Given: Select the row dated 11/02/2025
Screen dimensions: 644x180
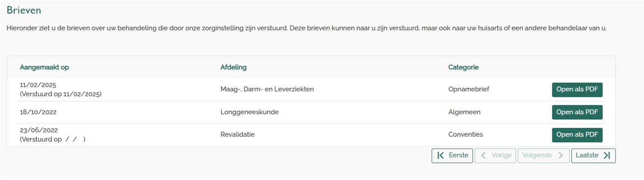Looking at the screenshot, I should pyautogui.click(x=311, y=90).
